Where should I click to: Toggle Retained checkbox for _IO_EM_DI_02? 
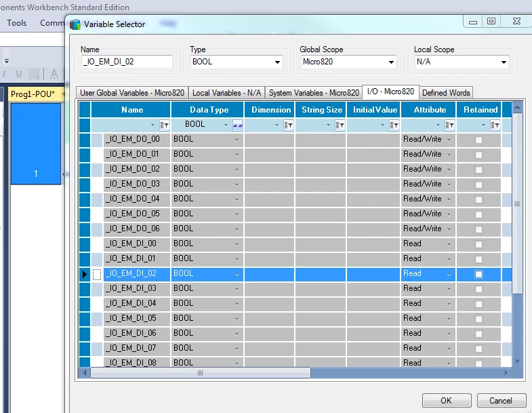(x=478, y=274)
